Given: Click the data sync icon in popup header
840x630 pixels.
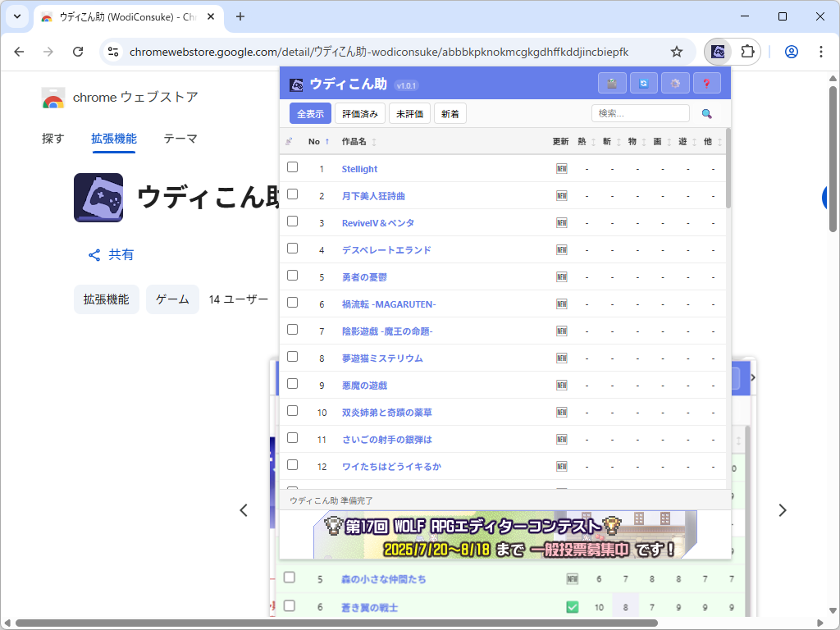Looking at the screenshot, I should (x=644, y=83).
